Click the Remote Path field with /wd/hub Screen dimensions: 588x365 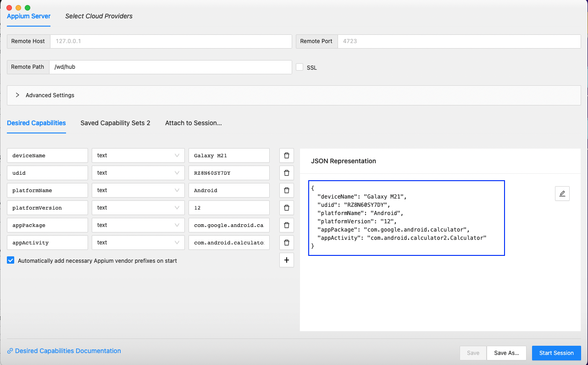[x=171, y=67]
